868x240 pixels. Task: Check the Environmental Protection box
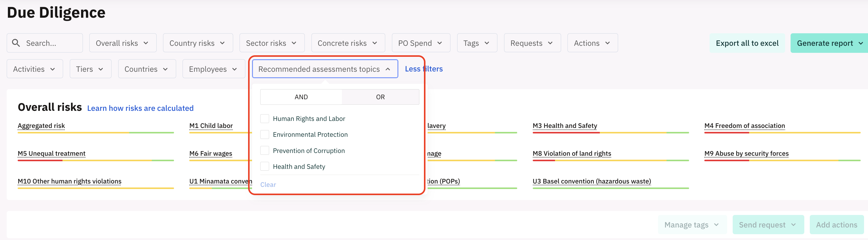265,134
